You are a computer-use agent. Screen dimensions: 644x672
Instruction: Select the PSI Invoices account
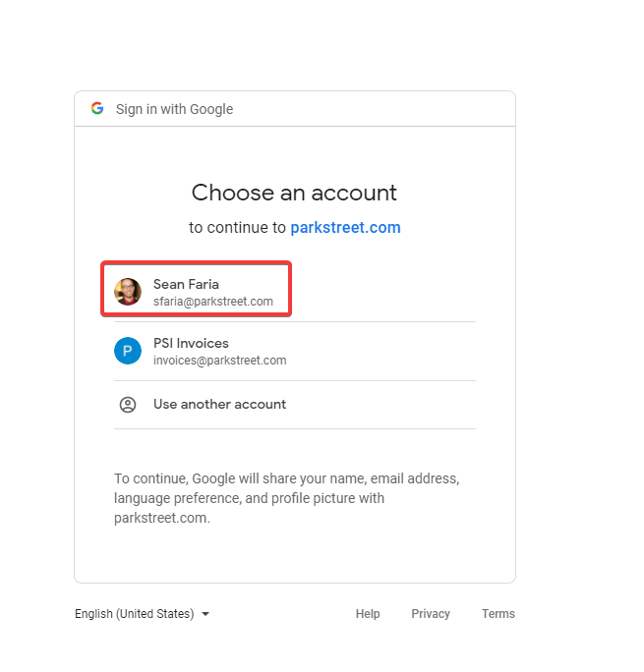(x=295, y=351)
